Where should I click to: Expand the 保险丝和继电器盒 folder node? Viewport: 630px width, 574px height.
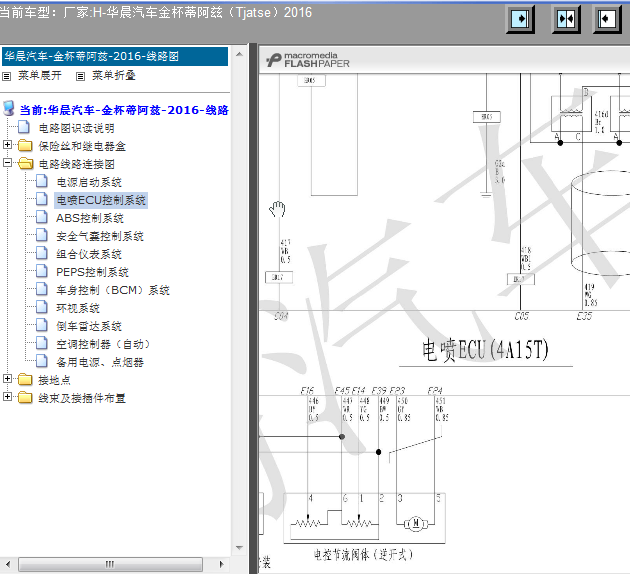[7, 145]
